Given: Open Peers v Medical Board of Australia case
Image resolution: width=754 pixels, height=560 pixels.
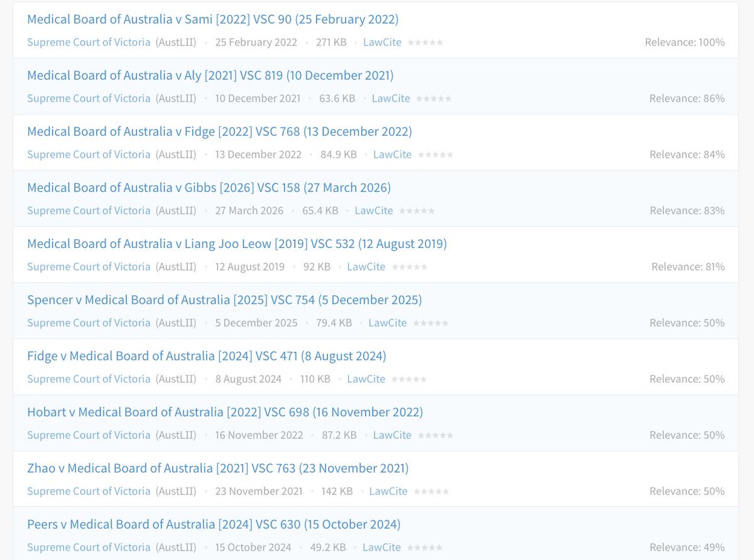Looking at the screenshot, I should 214,524.
